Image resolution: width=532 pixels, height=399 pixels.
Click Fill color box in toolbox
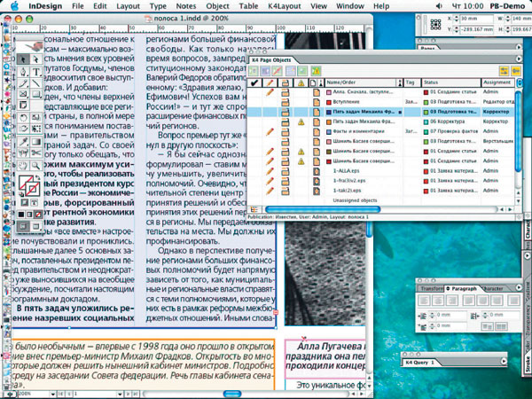coord(26,183)
